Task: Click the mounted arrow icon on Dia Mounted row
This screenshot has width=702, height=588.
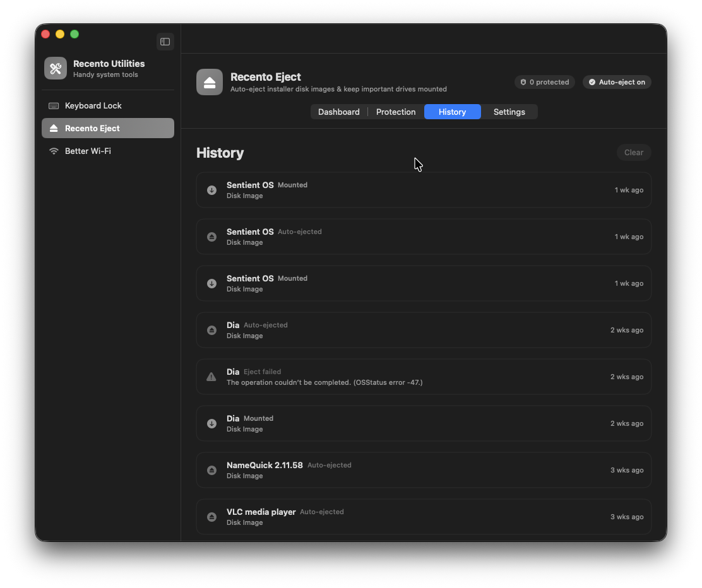Action: (x=211, y=424)
